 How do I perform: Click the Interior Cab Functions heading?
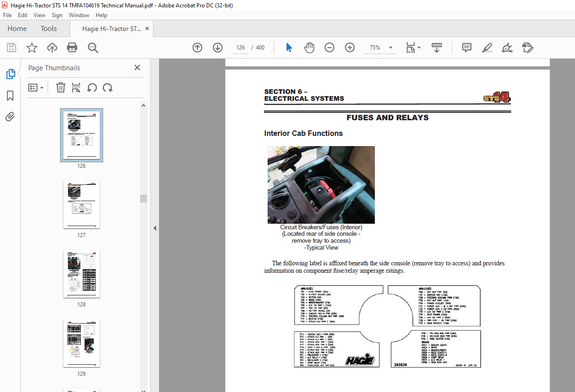(x=303, y=133)
